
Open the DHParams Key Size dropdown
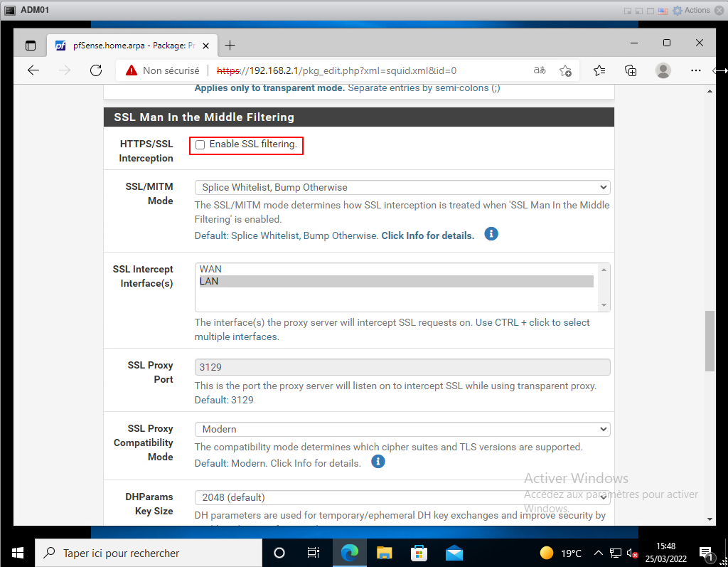[402, 497]
